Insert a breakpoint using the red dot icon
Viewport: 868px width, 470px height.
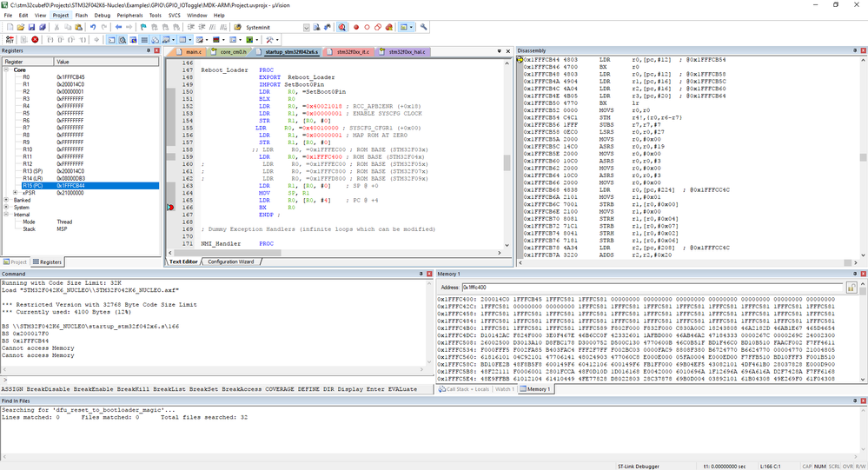point(356,27)
